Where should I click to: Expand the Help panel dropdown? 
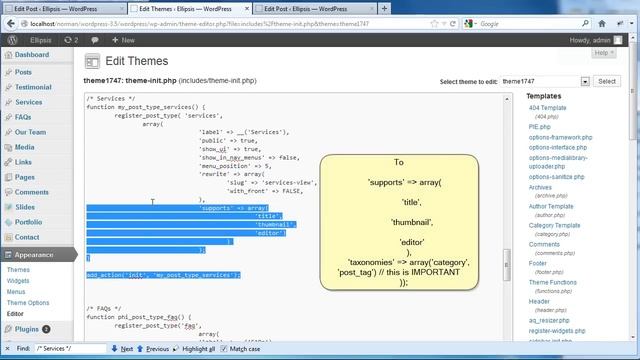pyautogui.click(x=604, y=53)
